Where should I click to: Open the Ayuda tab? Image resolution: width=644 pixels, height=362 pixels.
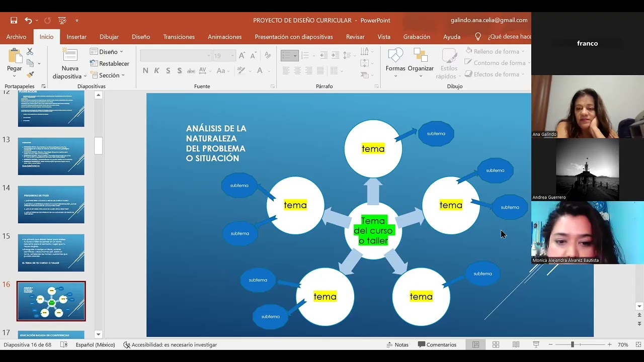click(452, 37)
